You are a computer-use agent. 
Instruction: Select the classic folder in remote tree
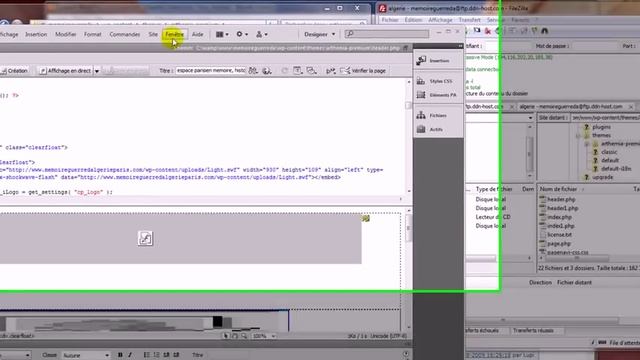(609, 152)
